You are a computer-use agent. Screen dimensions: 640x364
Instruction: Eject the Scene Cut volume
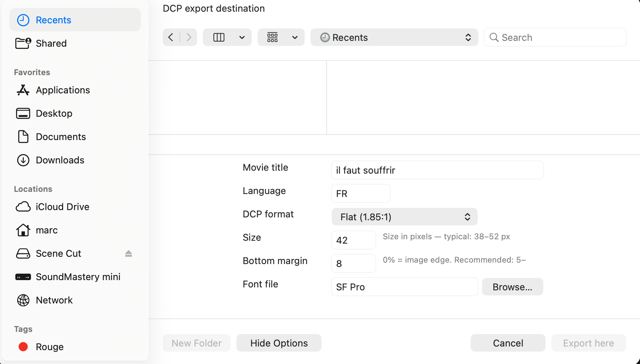click(x=128, y=253)
